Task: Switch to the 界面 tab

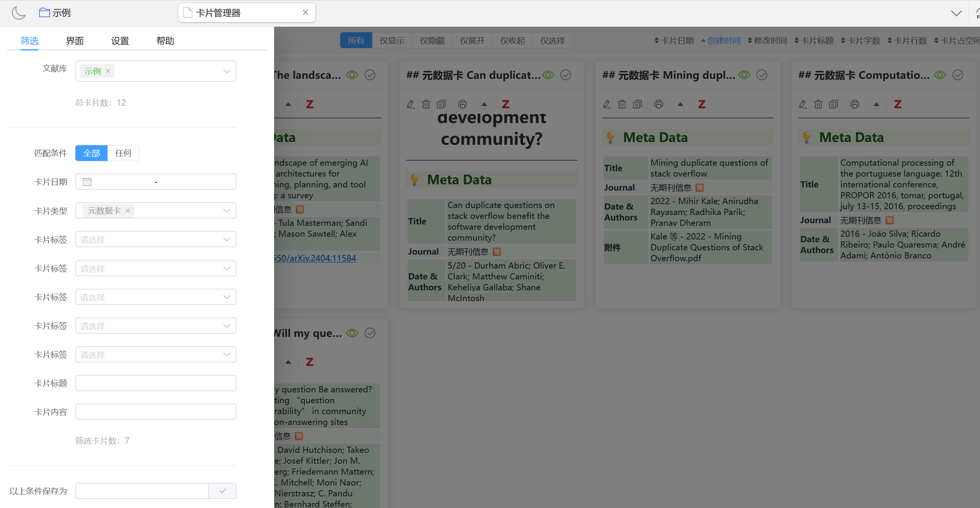Action: point(75,41)
